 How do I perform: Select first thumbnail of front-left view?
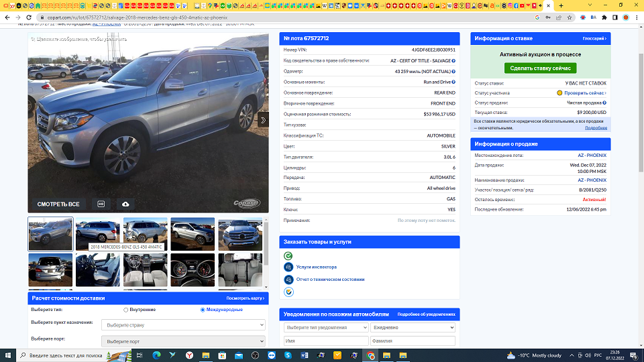click(x=50, y=234)
